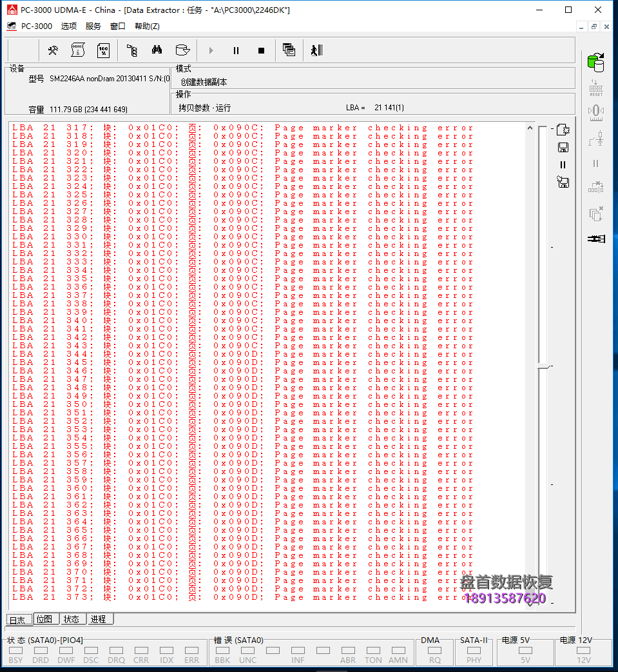The image size is (618, 672).
Task: Click the zero calibration ruler sidebar icon
Action: 595,113
